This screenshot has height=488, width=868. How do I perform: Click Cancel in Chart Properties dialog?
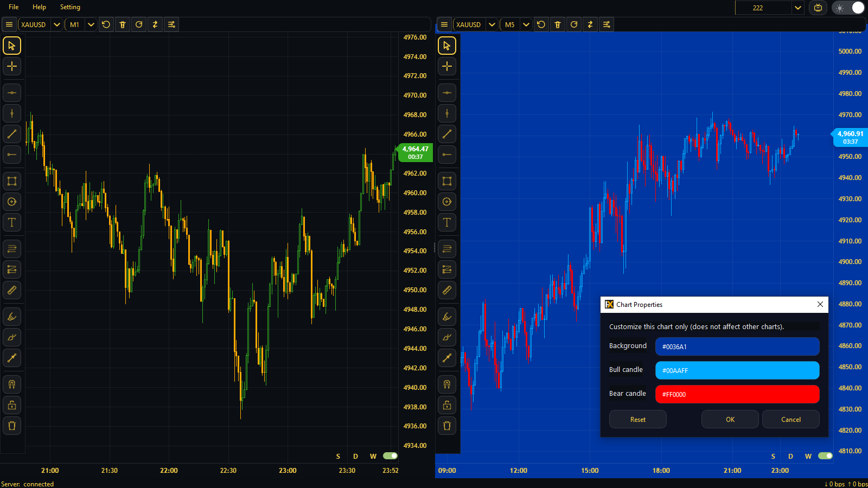point(791,419)
